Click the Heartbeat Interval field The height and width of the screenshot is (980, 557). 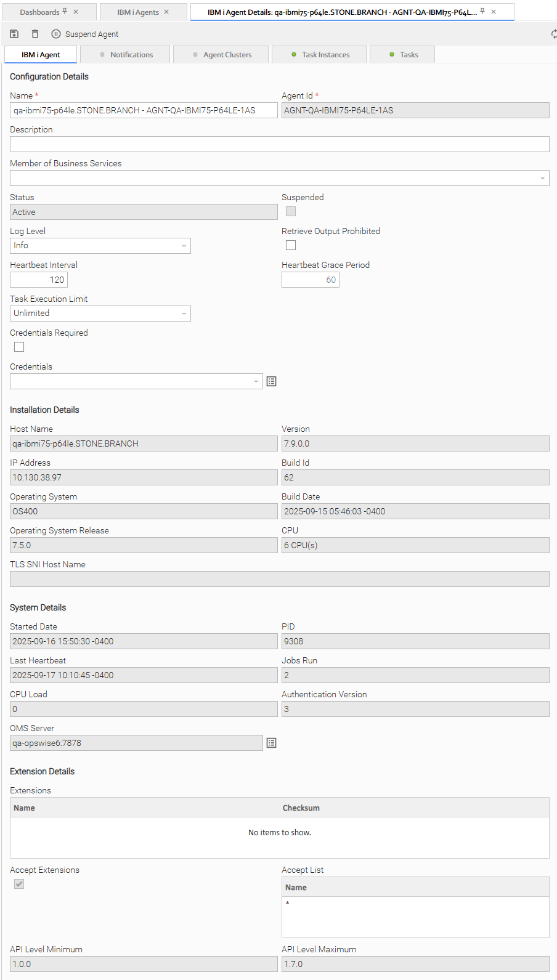39,280
